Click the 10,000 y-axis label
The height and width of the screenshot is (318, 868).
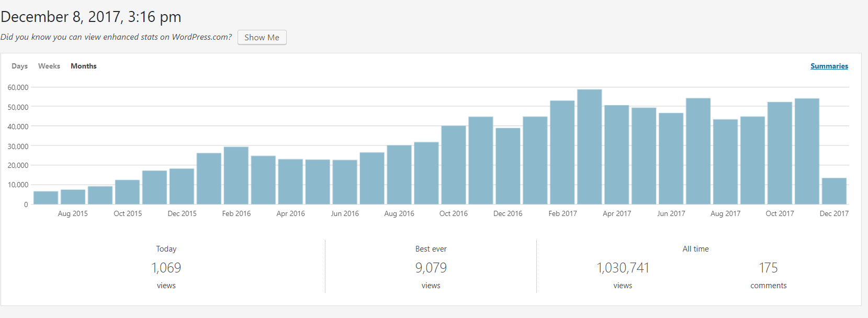tap(18, 185)
